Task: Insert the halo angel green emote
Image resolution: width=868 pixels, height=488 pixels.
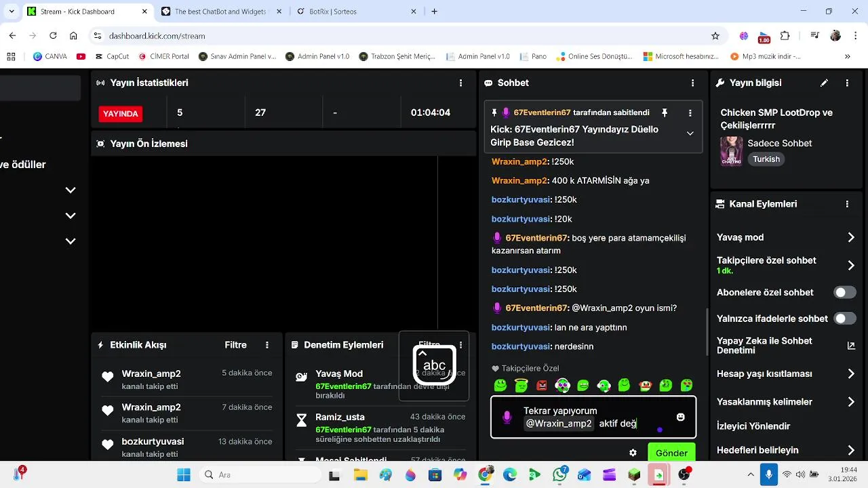Action: (x=521, y=386)
